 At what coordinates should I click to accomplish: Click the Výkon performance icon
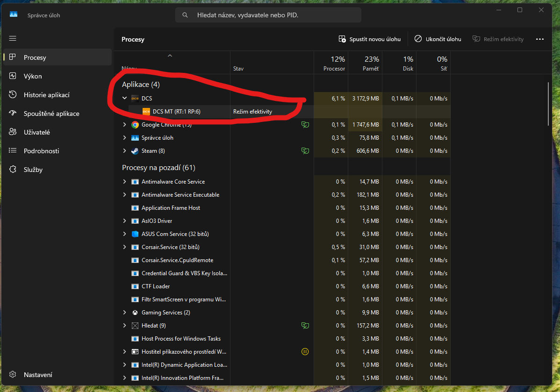pyautogui.click(x=13, y=76)
